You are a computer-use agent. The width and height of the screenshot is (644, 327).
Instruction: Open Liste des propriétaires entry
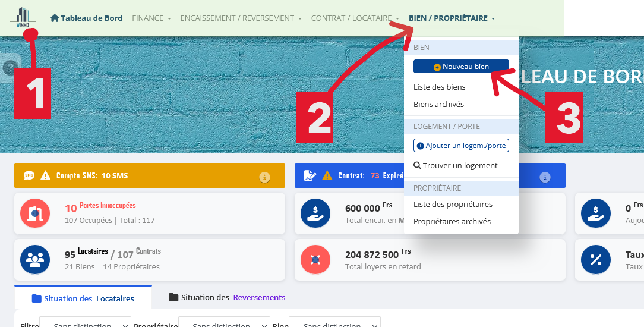point(453,205)
